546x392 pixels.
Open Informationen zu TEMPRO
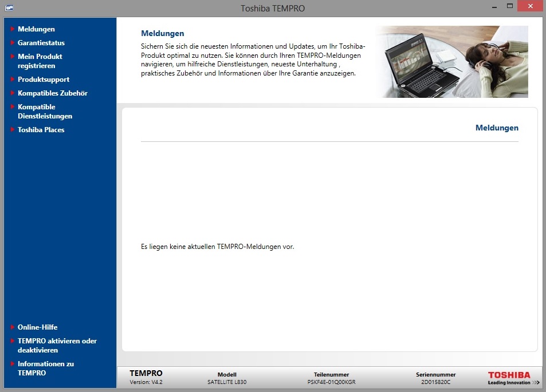pyautogui.click(x=46, y=369)
